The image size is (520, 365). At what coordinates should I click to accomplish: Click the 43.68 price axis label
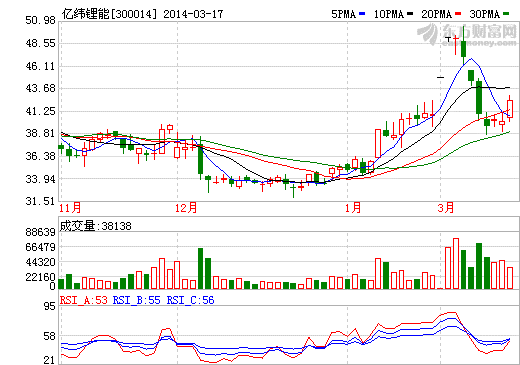tap(41, 88)
